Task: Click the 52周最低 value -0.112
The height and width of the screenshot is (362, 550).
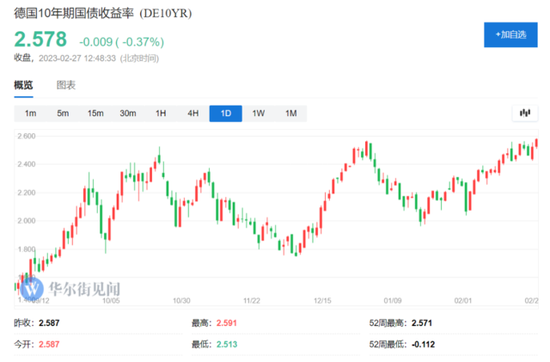Action: (x=423, y=344)
